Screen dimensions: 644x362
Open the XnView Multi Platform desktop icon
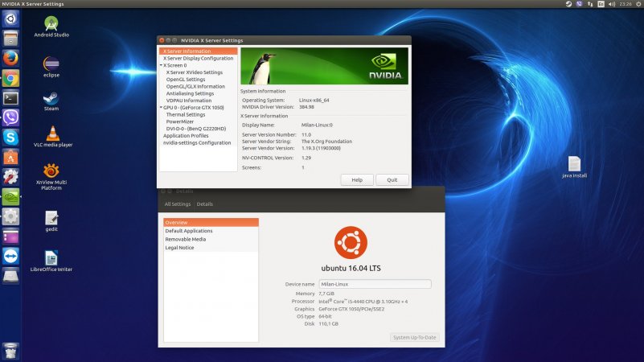51,177
